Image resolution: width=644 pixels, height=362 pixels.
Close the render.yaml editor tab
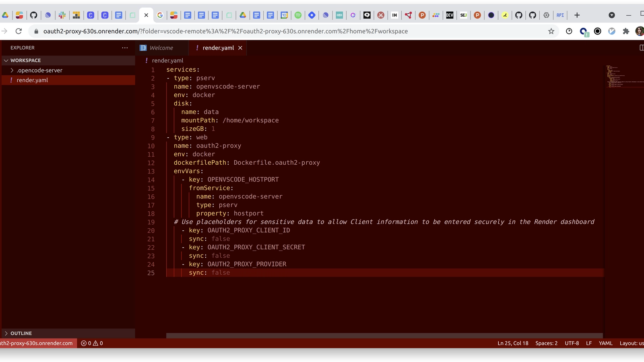(240, 48)
